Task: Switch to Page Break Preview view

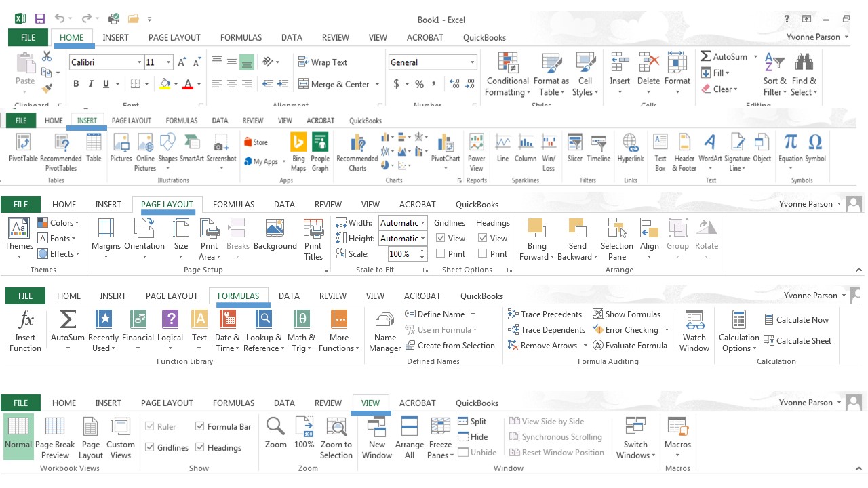Action: point(55,438)
